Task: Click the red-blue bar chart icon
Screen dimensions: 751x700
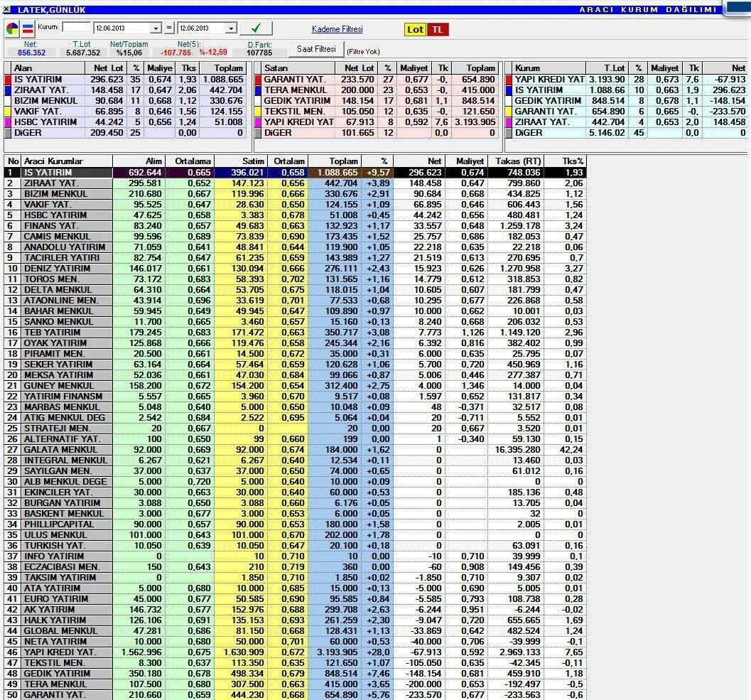Action: tap(28, 28)
